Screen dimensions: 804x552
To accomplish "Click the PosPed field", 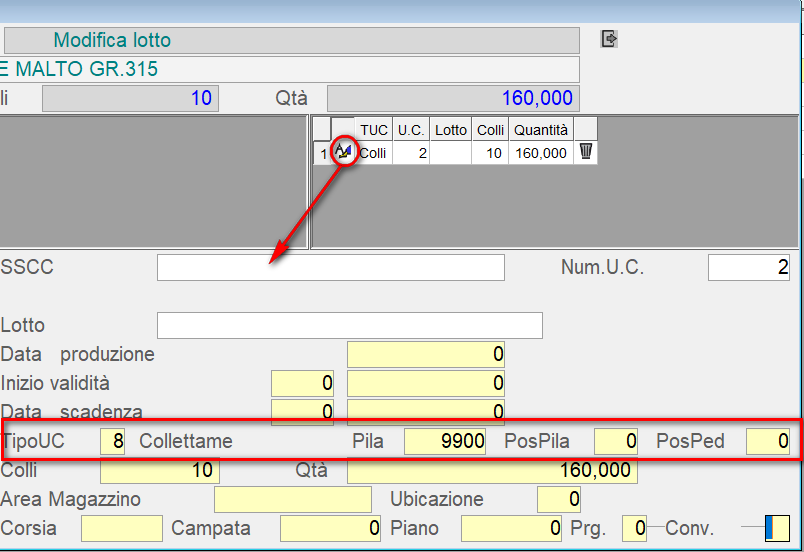I will (768, 441).
